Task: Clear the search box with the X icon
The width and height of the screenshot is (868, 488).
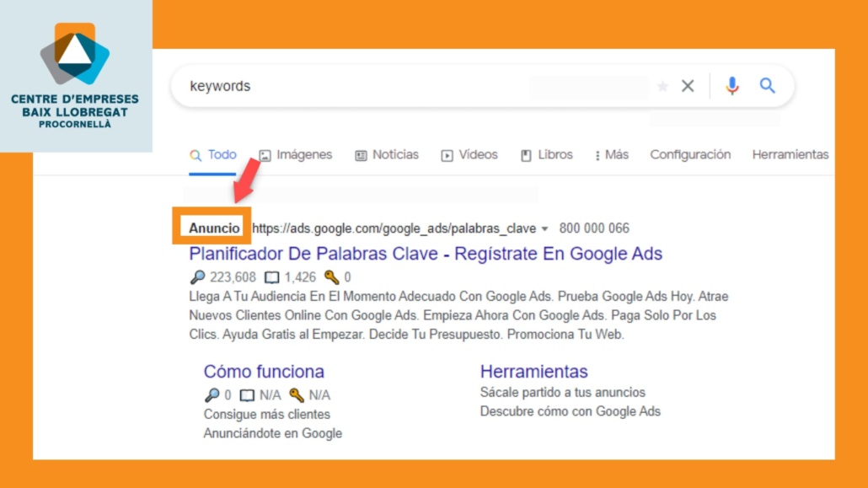Action: (688, 86)
